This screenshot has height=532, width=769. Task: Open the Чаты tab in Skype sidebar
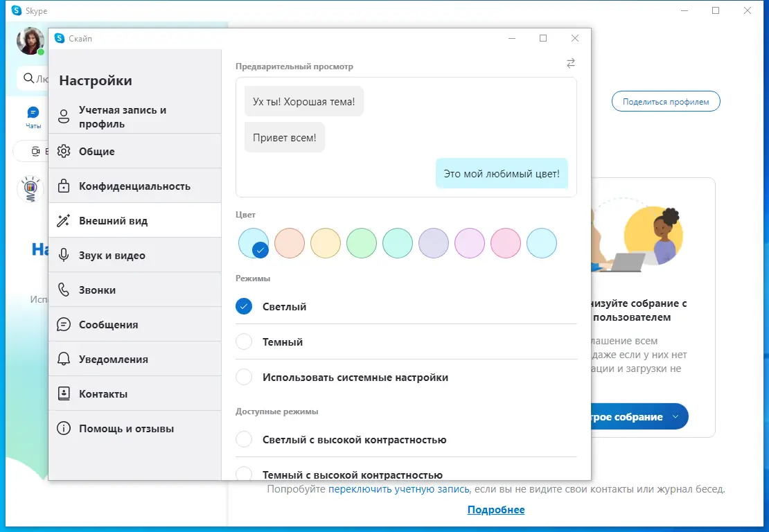(33, 118)
